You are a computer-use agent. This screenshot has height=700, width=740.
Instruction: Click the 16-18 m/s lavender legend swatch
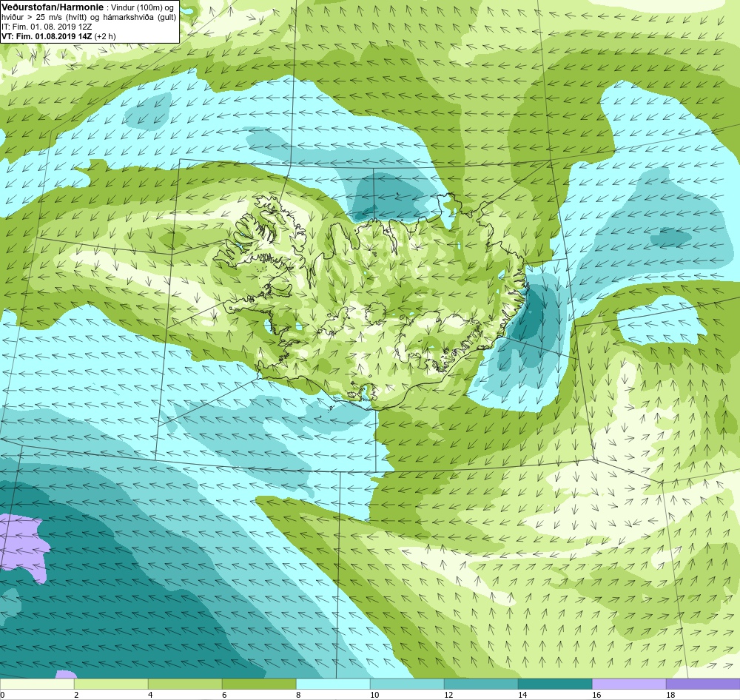click(x=629, y=684)
